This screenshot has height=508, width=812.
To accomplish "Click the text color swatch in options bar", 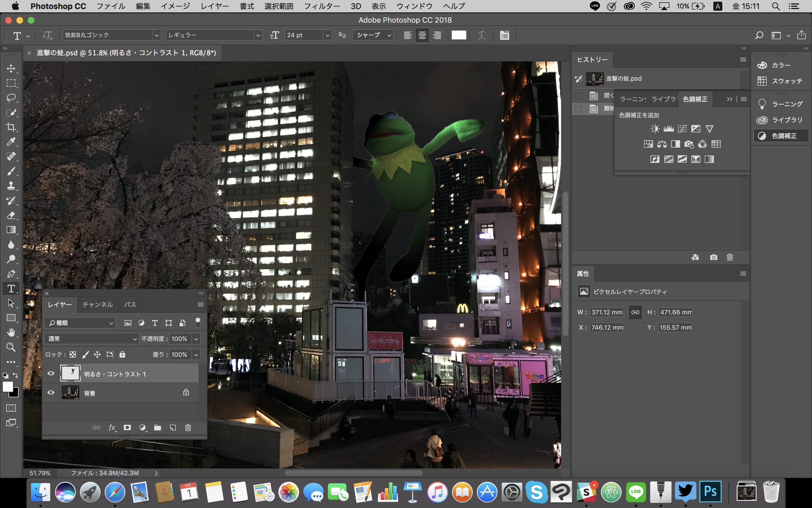I will [459, 35].
